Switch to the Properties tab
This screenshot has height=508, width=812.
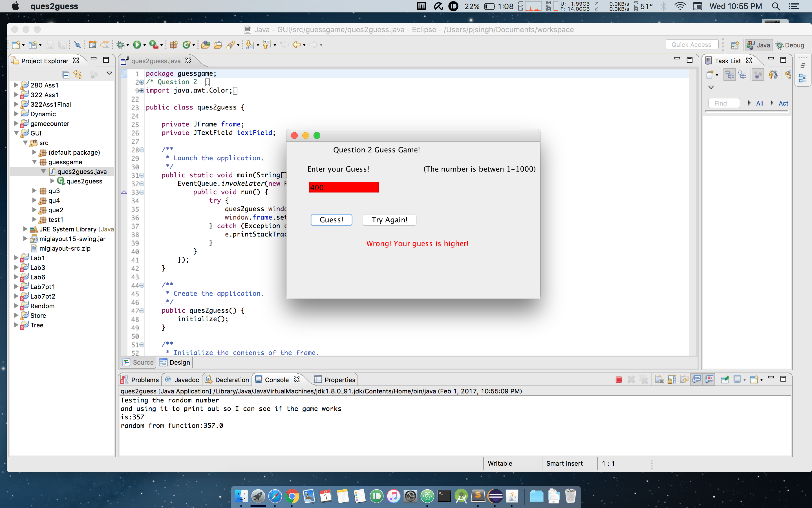[335, 380]
